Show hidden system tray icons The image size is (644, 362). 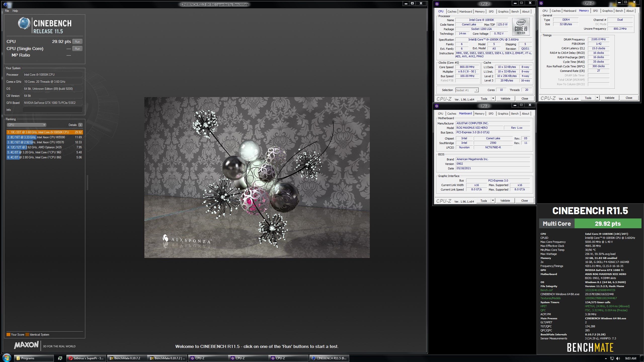[606, 358]
